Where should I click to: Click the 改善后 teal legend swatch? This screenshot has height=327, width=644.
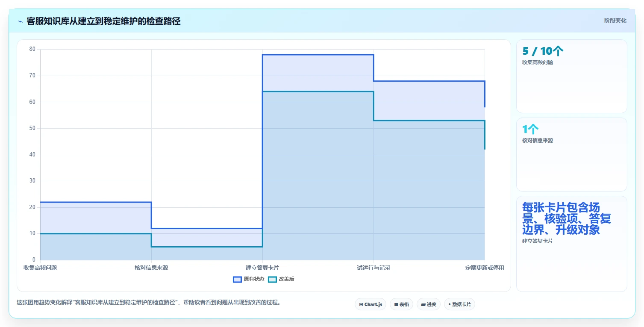[272, 279]
